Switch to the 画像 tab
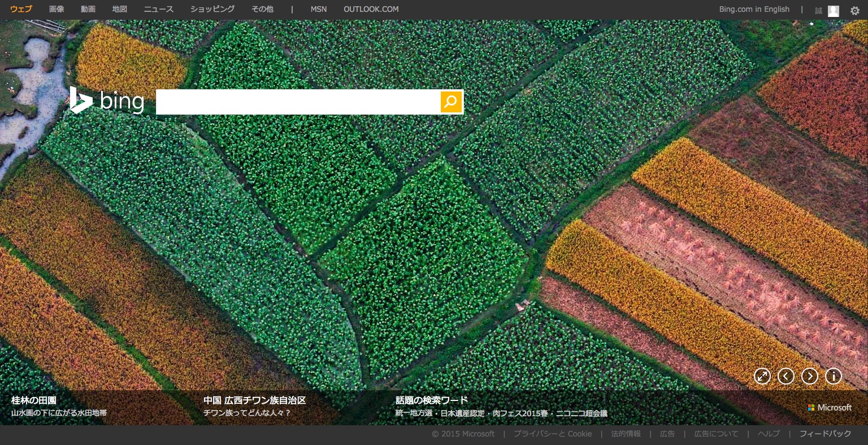Image resolution: width=868 pixels, height=445 pixels. tap(57, 9)
